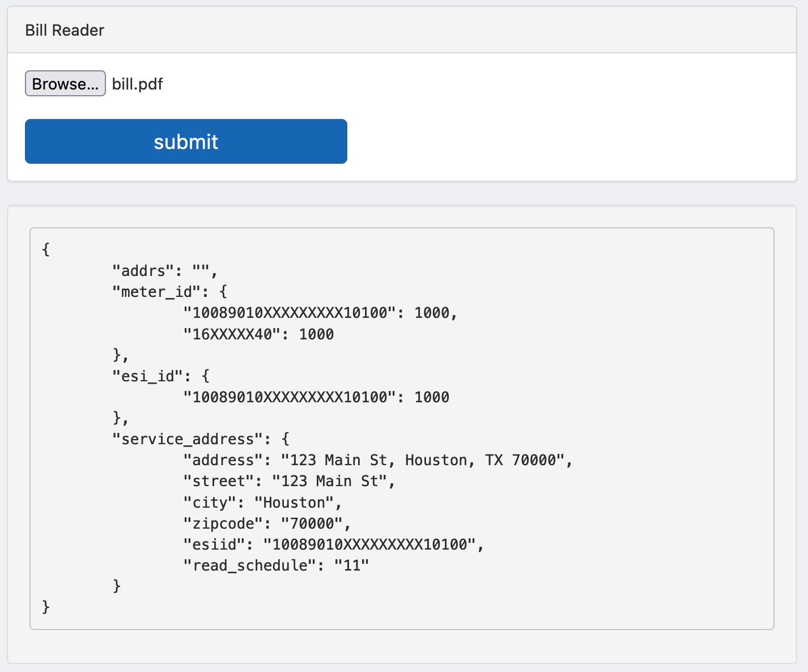Click the "read_schedule": "11" line
Image resolution: width=808 pixels, height=672 pixels.
(276, 565)
